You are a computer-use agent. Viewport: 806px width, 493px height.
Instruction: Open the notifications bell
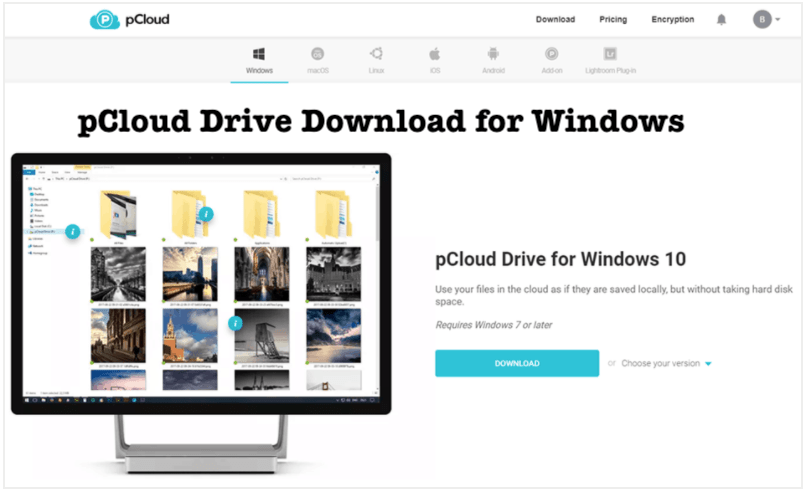pos(721,20)
